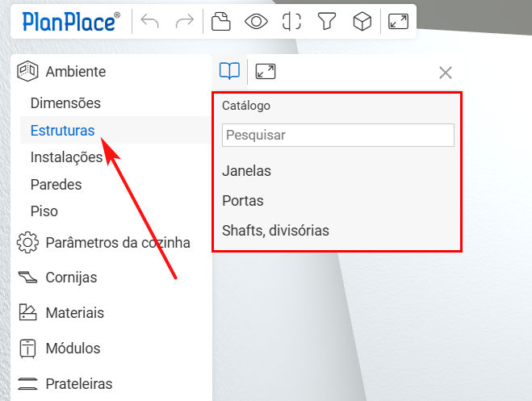Select Instalações in the sidebar
The height and width of the screenshot is (401, 532).
click(66, 157)
